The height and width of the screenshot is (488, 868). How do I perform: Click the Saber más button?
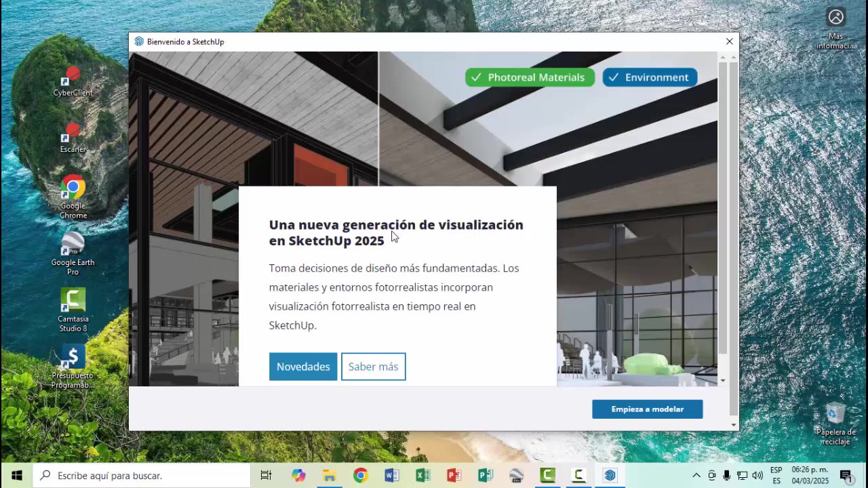pyautogui.click(x=373, y=367)
